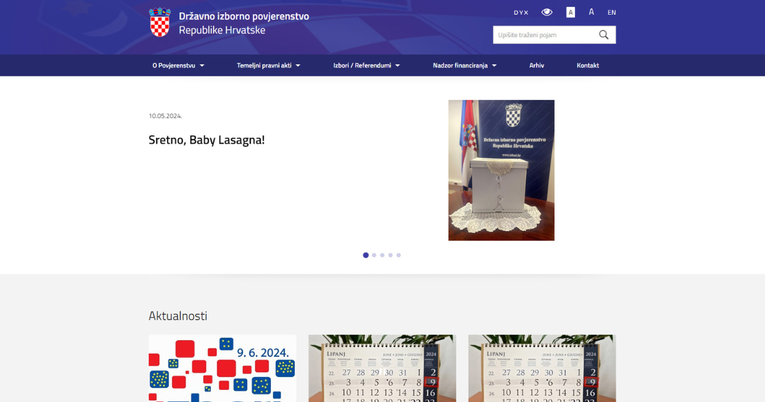Viewport: 765px width, 402px height.
Task: Click the Aktualnosti section heading
Action: [x=178, y=316]
